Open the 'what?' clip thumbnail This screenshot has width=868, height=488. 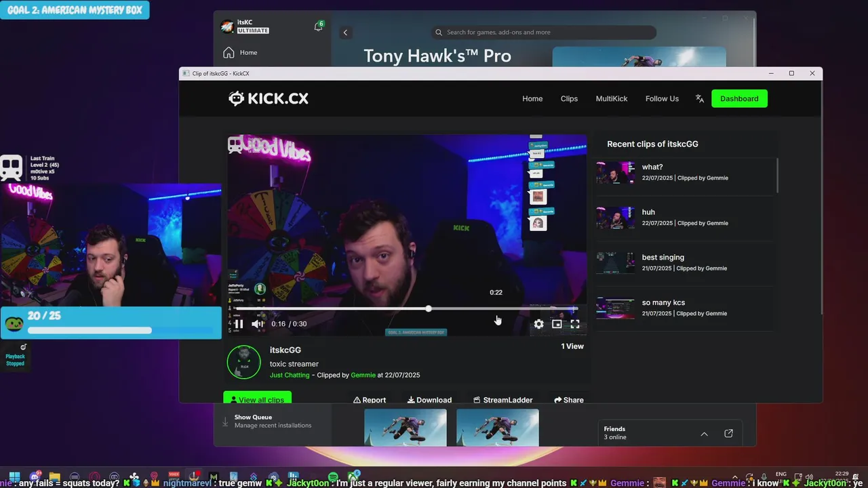tap(616, 172)
